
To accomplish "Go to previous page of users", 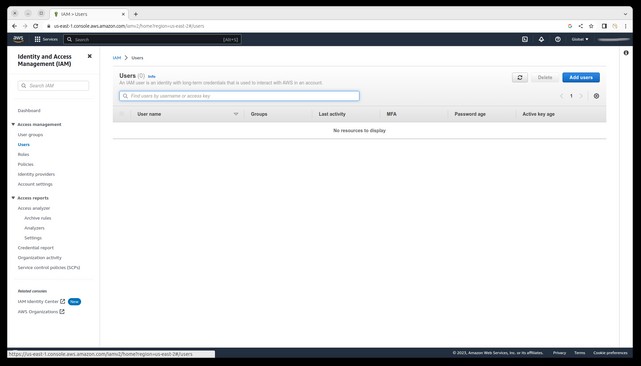I will (561, 96).
